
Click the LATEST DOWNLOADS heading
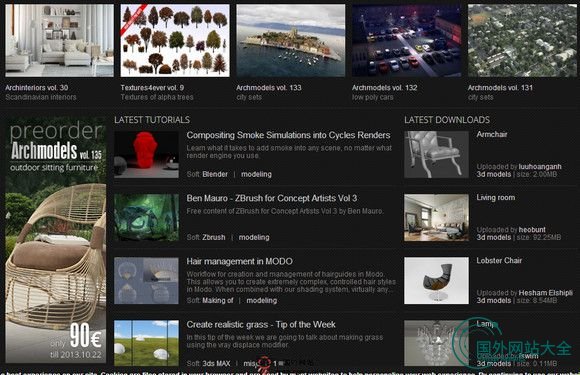click(x=447, y=120)
